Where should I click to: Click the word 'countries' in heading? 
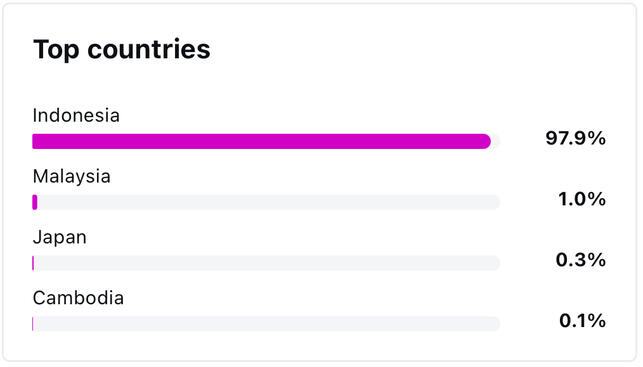point(149,50)
